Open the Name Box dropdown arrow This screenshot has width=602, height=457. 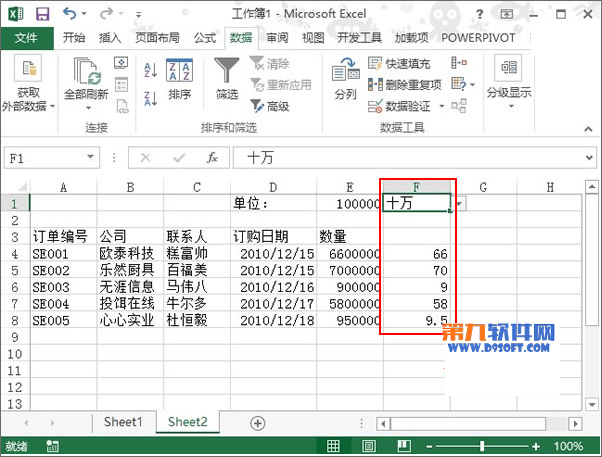click(x=90, y=157)
